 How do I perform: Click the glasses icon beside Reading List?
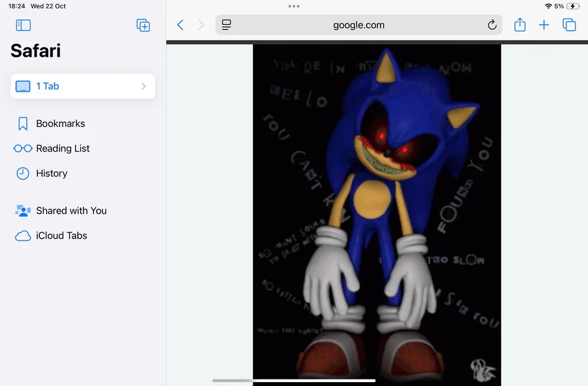[x=23, y=148]
